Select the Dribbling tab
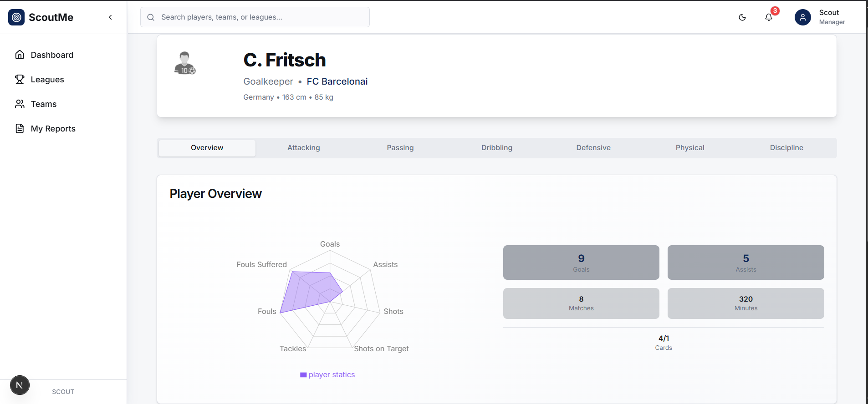The image size is (868, 404). (x=497, y=148)
